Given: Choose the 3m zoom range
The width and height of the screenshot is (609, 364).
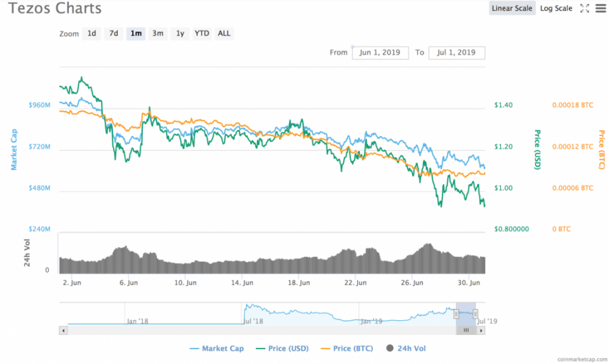Looking at the screenshot, I should coord(158,33).
